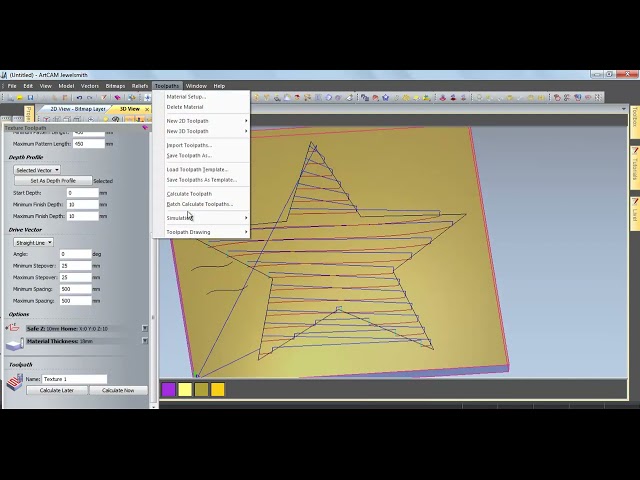Click the New Model icon in the toolbar

10,98
